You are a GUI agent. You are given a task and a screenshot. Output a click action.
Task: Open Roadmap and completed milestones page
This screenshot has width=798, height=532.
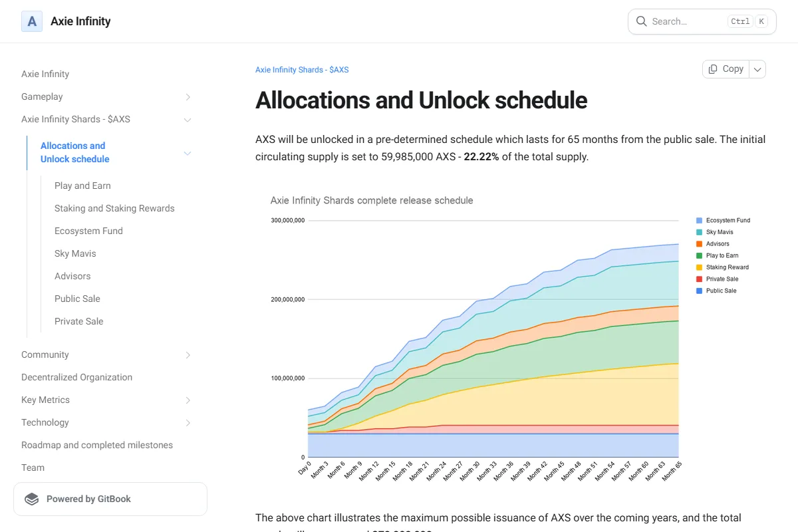click(x=97, y=445)
